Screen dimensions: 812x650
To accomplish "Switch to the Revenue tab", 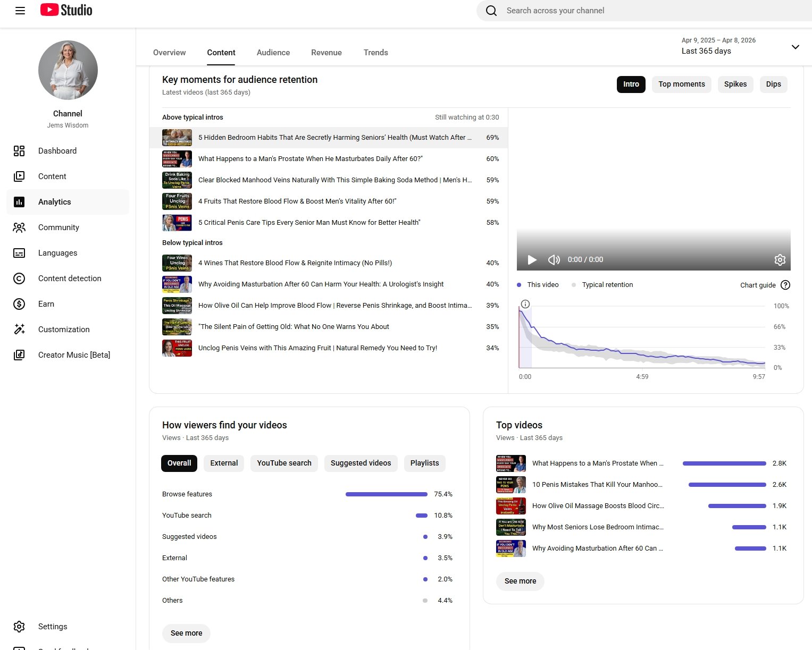I will click(326, 53).
